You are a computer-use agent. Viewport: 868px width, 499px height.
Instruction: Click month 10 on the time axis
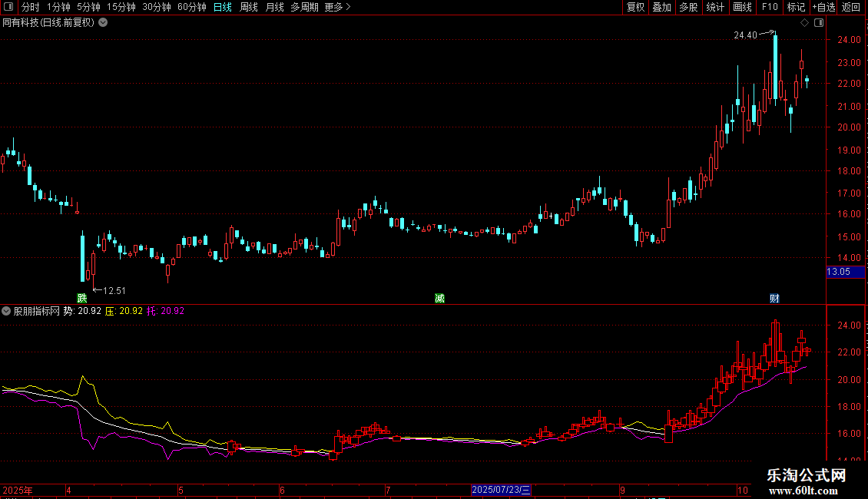[x=743, y=490]
